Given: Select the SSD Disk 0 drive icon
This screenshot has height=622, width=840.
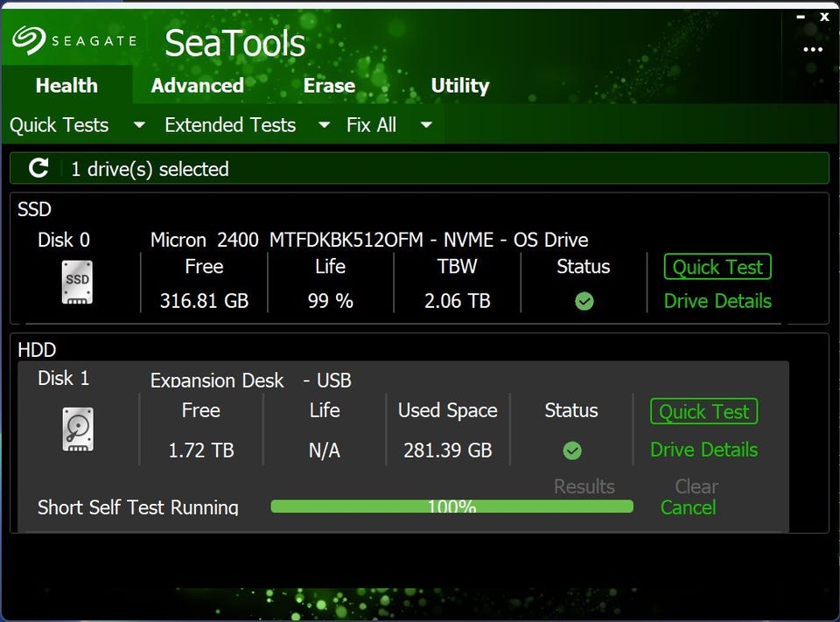Looking at the screenshot, I should pos(77,282).
